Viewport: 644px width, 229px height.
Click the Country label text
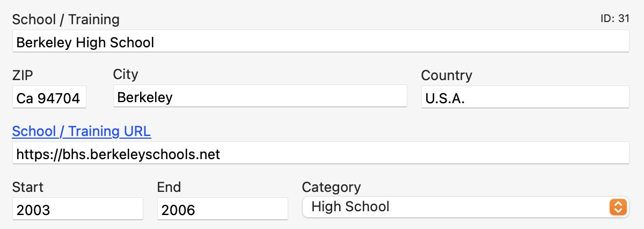[x=447, y=75]
